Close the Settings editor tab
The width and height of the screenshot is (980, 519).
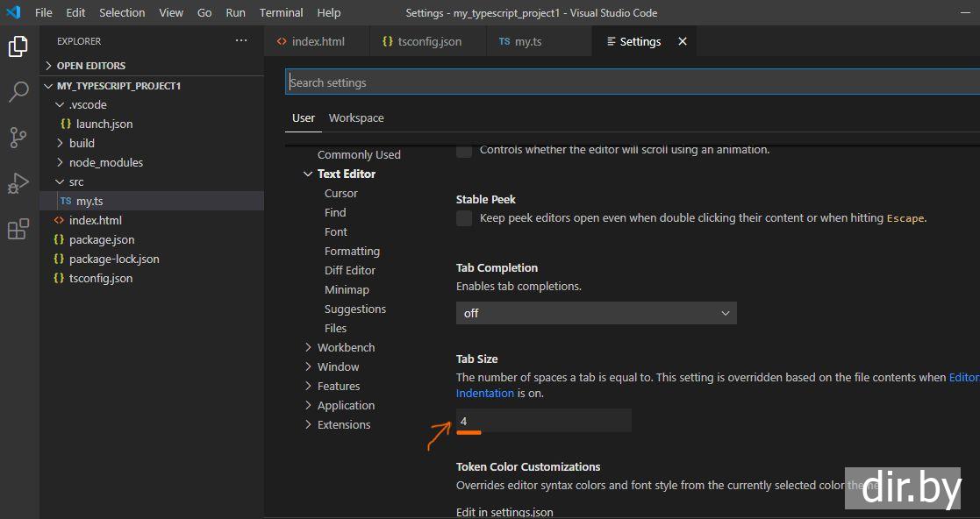(683, 41)
